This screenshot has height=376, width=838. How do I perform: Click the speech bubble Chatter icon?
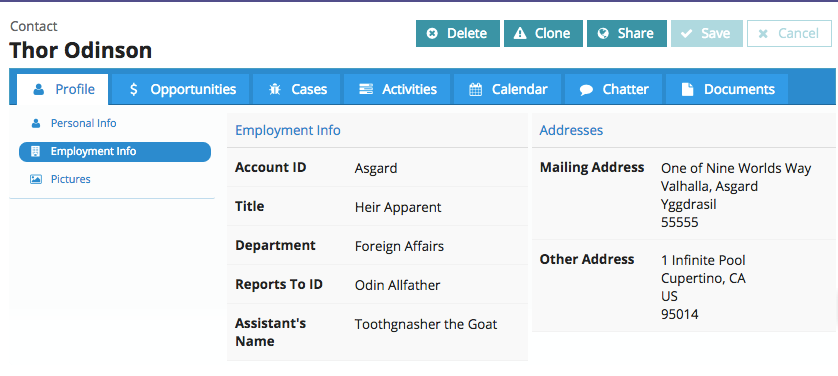click(x=586, y=90)
